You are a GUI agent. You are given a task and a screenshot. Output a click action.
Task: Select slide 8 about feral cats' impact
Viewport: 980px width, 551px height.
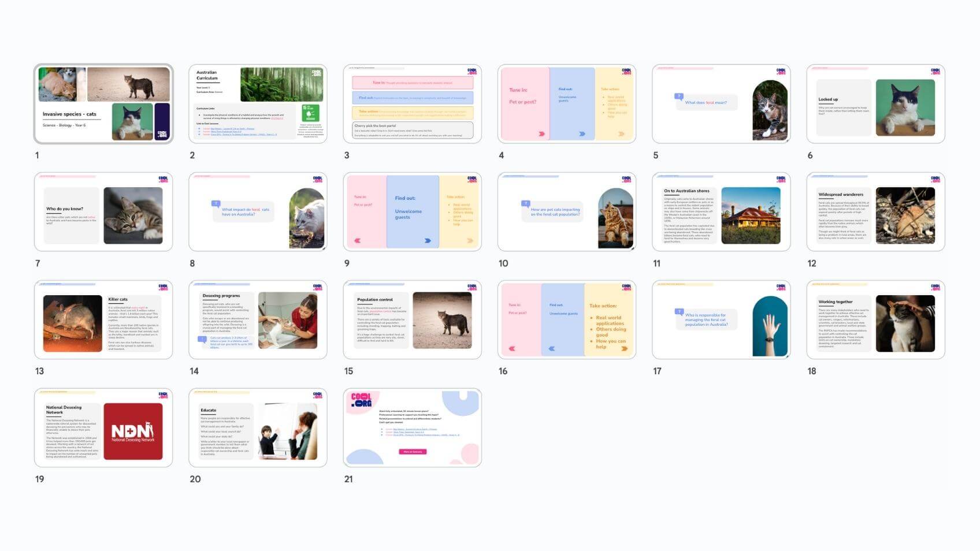coord(258,212)
